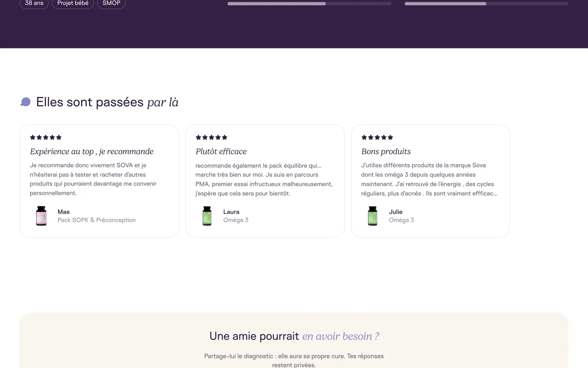Viewport: 588px width, 368px height.
Task: Click the purple speech bubble icon
Action: coord(25,102)
